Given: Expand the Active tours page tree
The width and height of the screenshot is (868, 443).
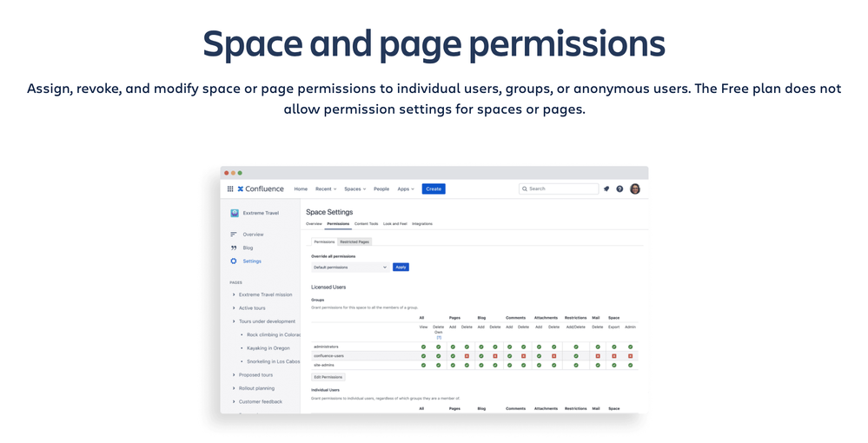Looking at the screenshot, I should pos(234,307).
